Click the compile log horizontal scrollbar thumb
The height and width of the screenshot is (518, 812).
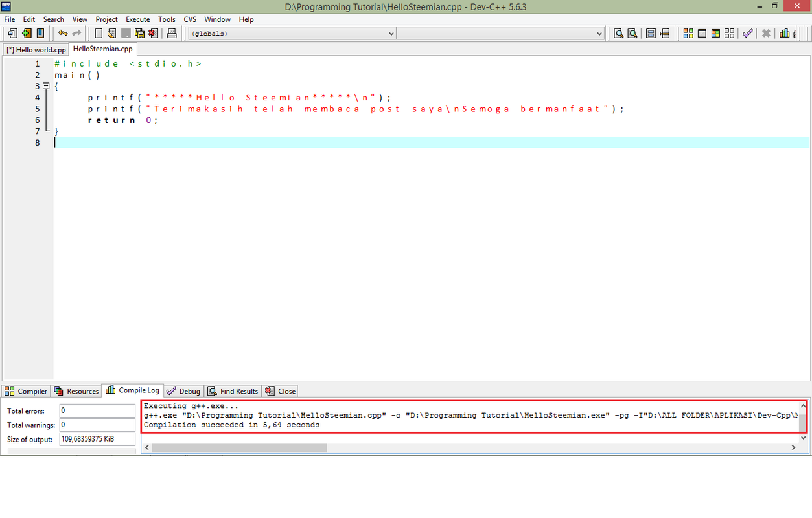[x=239, y=447]
